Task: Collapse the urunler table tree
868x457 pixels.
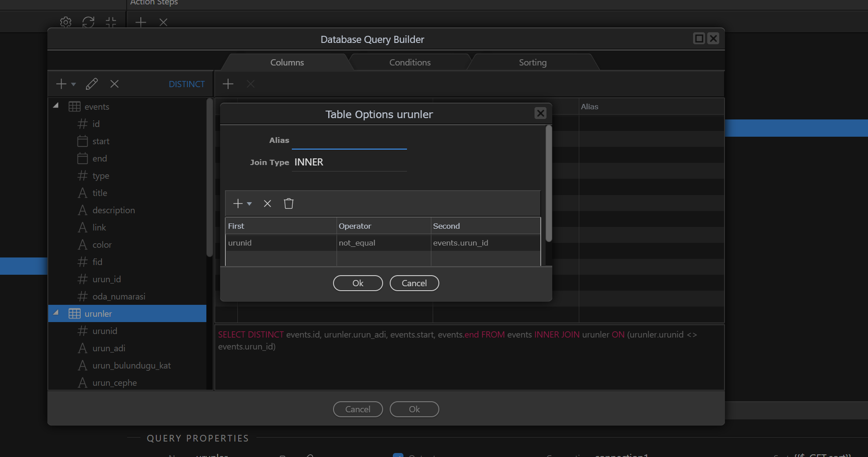Action: point(56,313)
